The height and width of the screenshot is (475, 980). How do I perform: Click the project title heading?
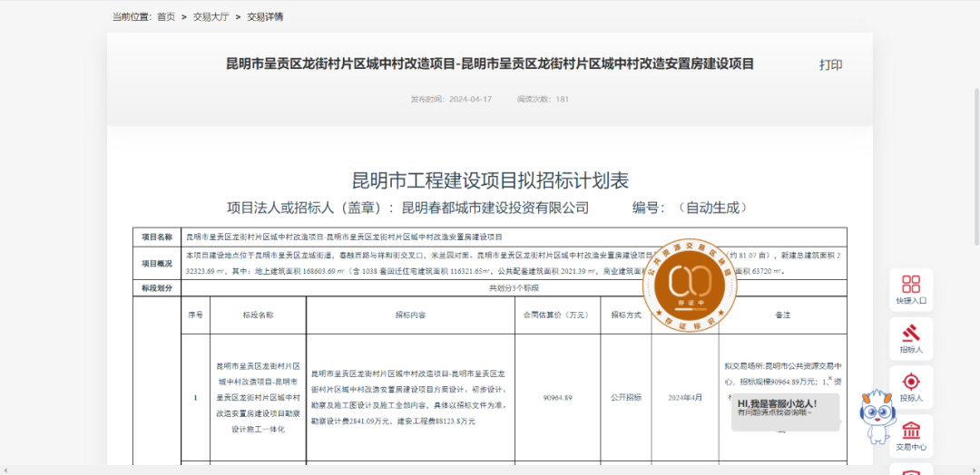[x=490, y=64]
